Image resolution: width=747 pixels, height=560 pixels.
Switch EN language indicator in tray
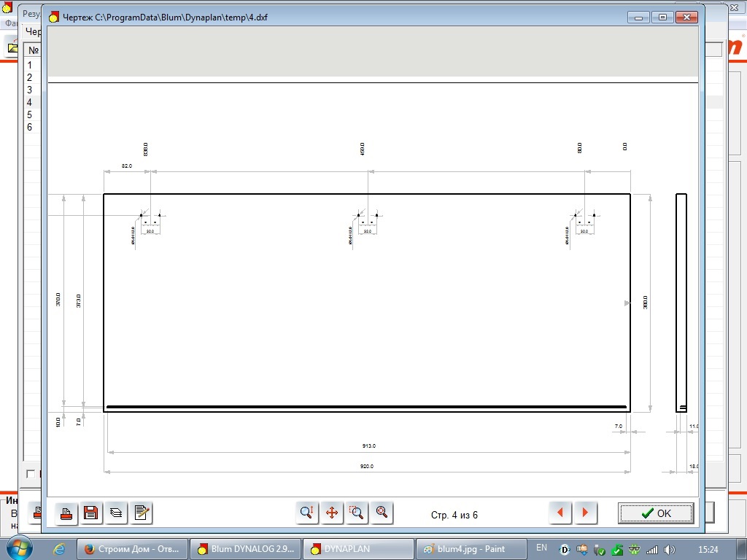click(542, 548)
